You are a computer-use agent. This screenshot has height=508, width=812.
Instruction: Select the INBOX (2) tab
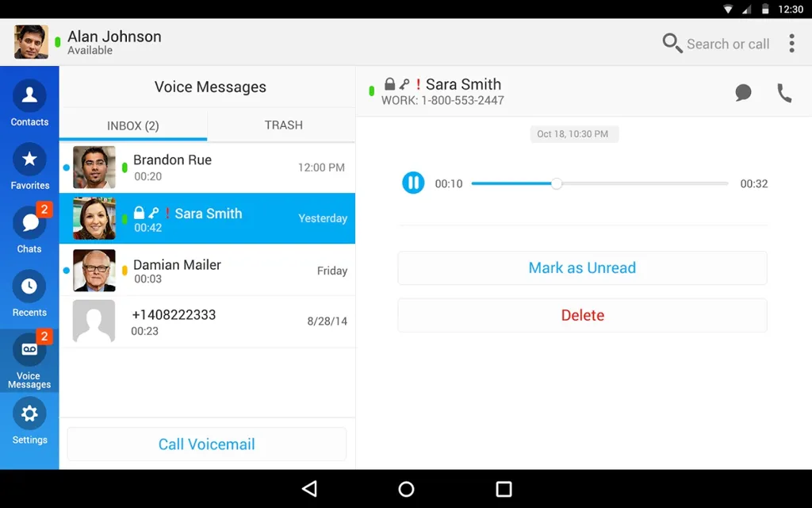133,125
